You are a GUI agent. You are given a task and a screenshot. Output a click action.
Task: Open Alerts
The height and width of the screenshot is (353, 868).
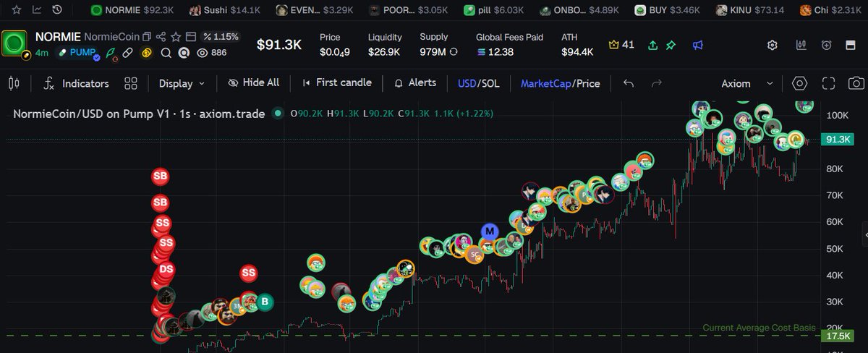pos(415,82)
